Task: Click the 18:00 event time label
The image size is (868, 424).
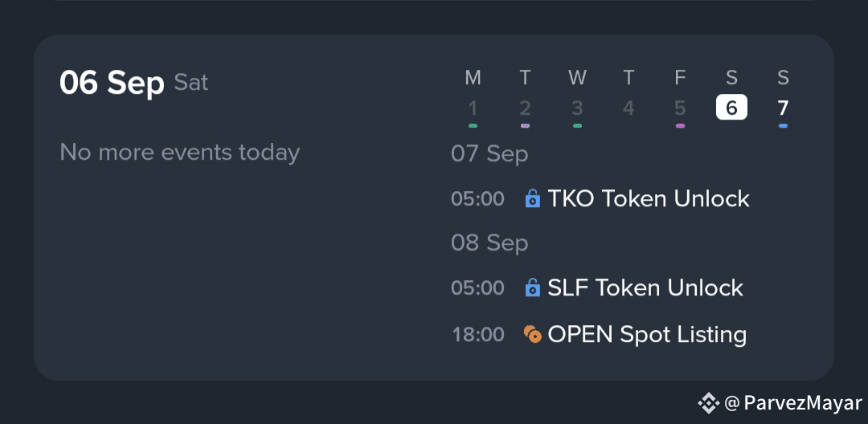Action: 478,334
